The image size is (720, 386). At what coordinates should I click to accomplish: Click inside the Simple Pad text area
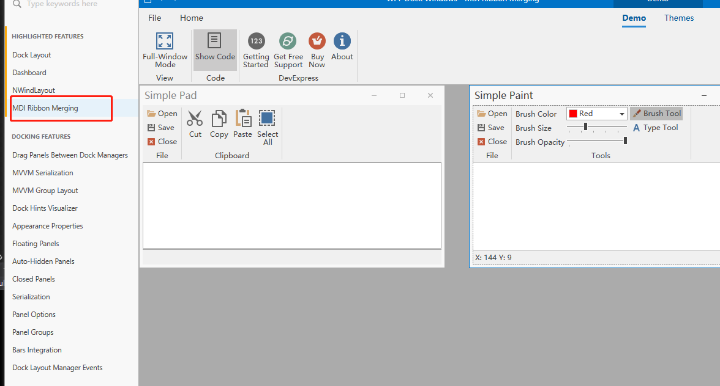tap(292, 206)
